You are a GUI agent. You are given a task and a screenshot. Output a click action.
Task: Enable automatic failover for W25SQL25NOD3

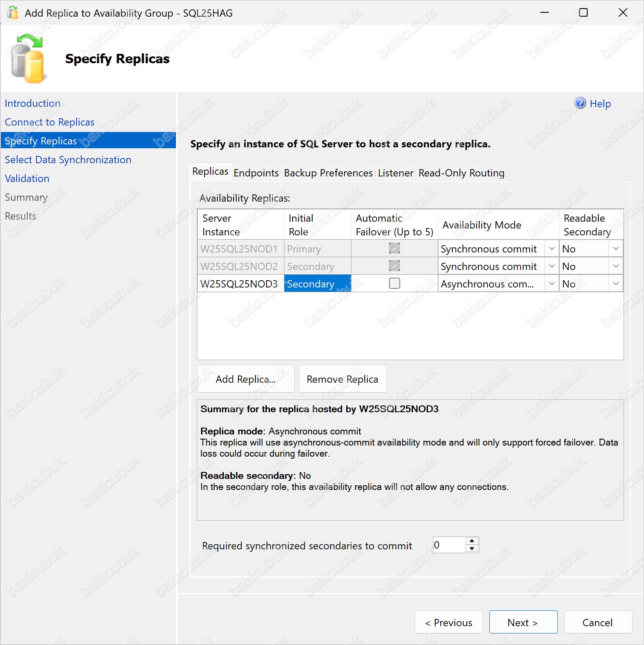click(x=395, y=284)
